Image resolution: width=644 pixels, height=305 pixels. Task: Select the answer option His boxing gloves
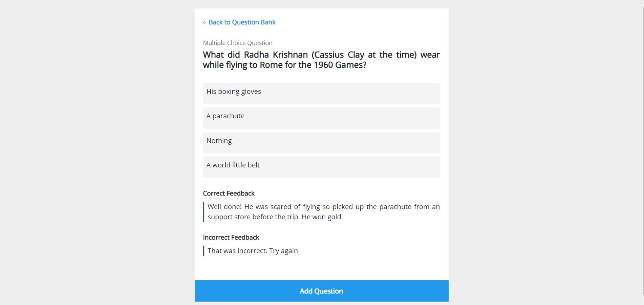[x=321, y=93]
